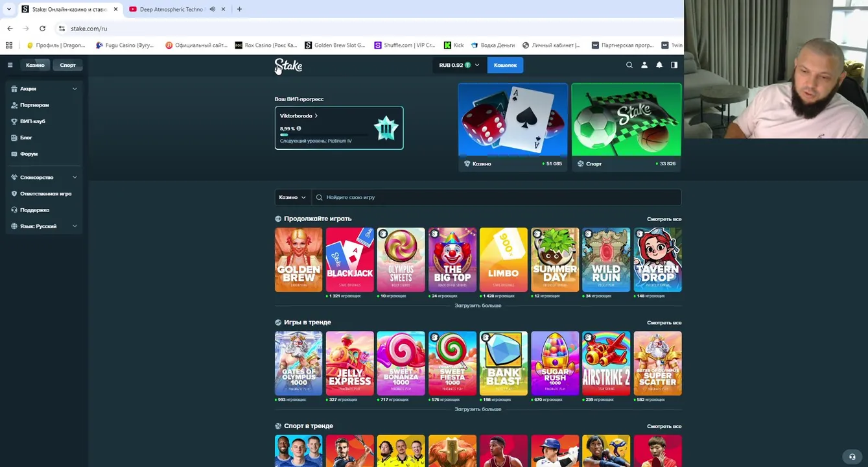Open the browser apps grid icon
The height and width of the screenshot is (467, 868).
tap(9, 45)
